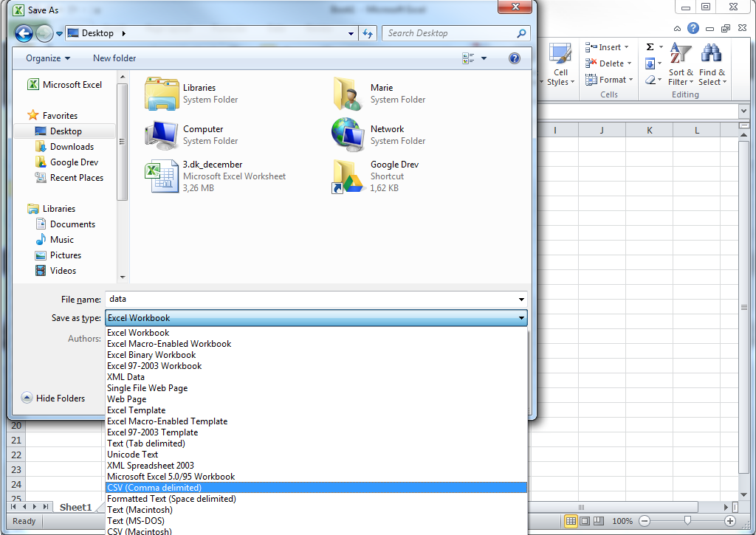Click the change view icon
The image size is (756, 535).
tap(468, 58)
